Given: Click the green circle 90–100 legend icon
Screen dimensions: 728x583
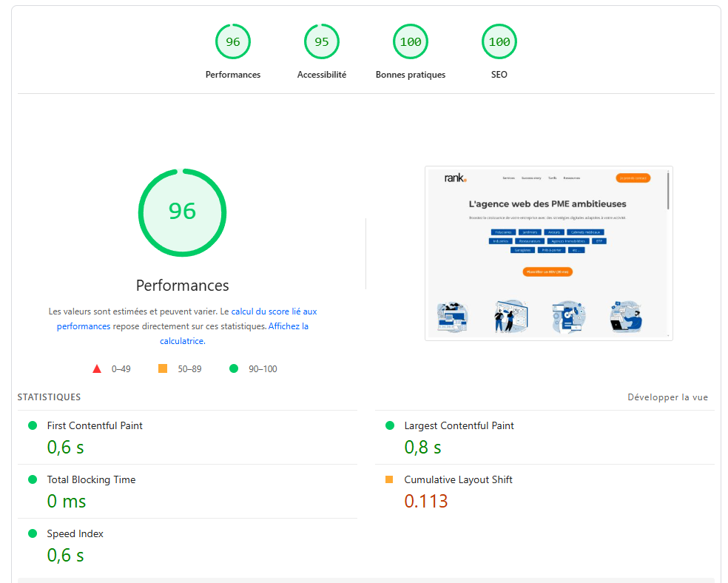Looking at the screenshot, I should click(x=234, y=368).
